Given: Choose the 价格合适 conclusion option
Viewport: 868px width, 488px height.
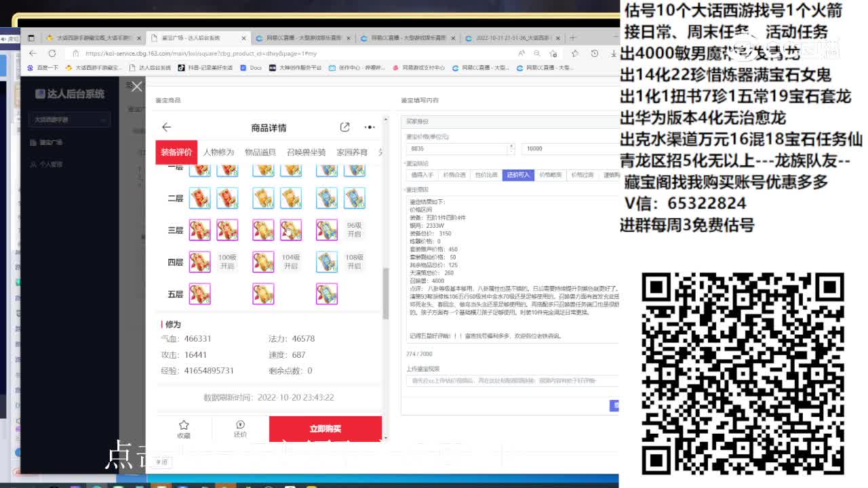Looking at the screenshot, I should pos(454,175).
